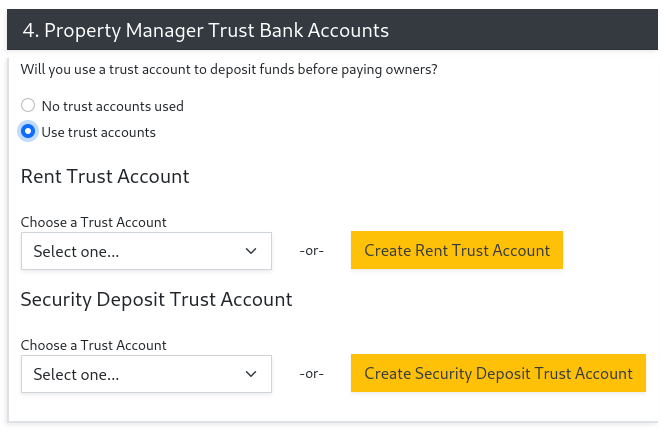Click the "-or-" text beside Rent Trust dropdown
Screen dimensions: 666x431
click(x=311, y=251)
